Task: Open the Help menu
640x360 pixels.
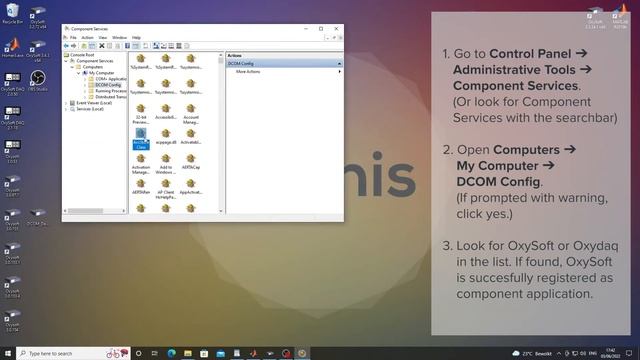Action: pos(136,38)
